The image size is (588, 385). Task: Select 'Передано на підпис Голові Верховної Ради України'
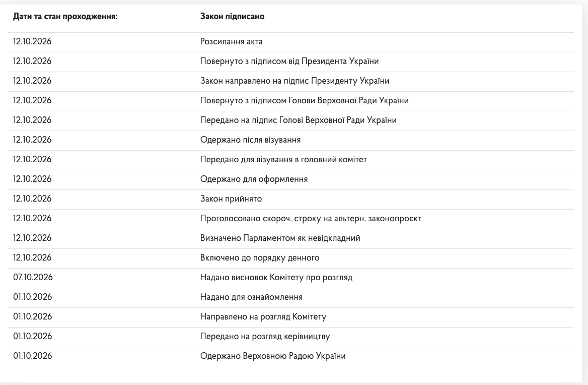coord(298,120)
